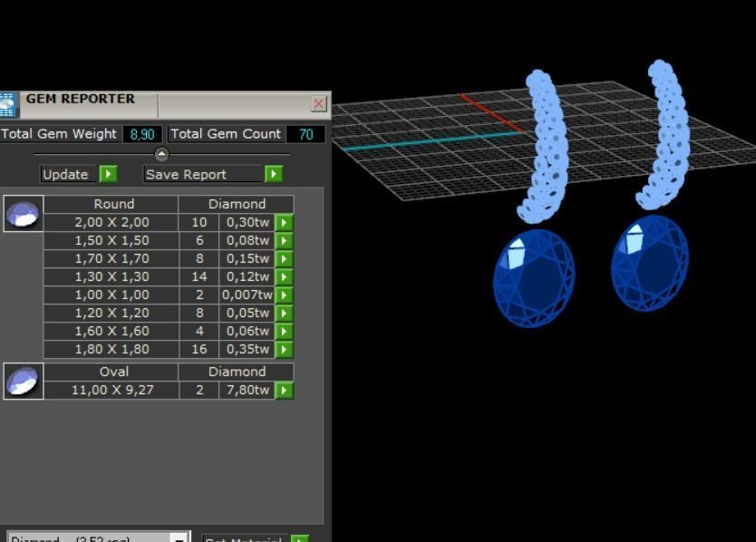Select the 11,00 X 9,27 size cell
Viewport: 756px width, 542px height.
tap(111, 390)
